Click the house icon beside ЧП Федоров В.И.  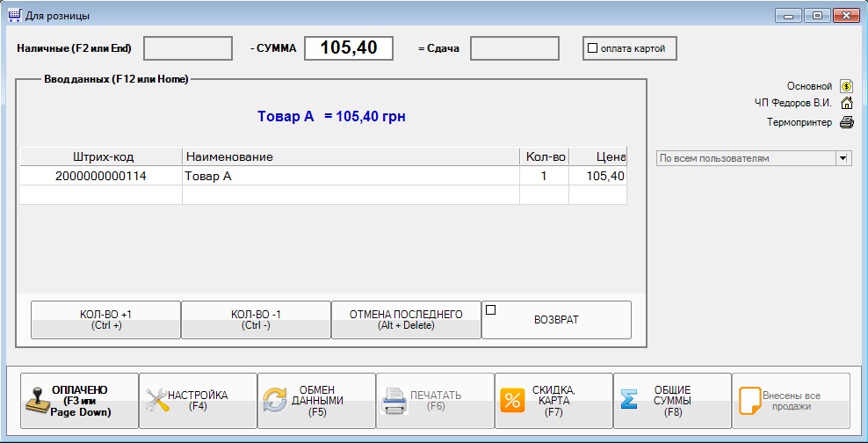(846, 104)
